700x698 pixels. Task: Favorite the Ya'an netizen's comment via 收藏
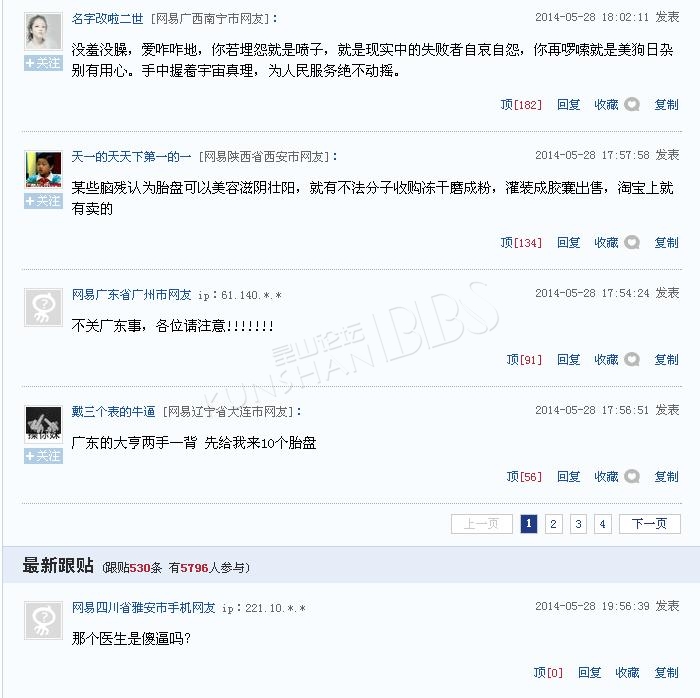tap(627, 672)
